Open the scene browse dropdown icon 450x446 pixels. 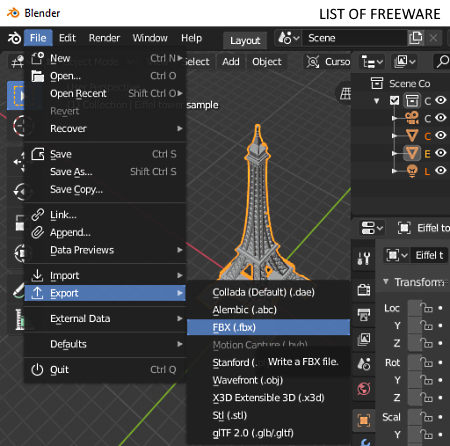coord(289,38)
